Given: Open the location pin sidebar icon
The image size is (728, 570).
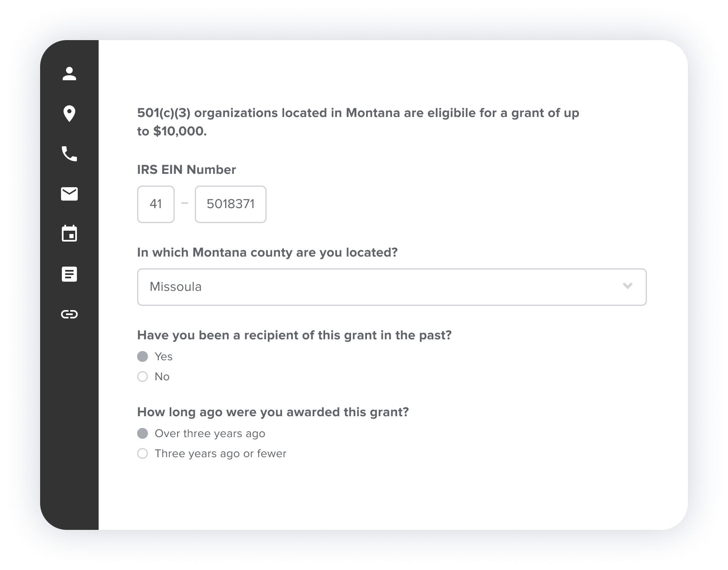Looking at the screenshot, I should [x=69, y=114].
